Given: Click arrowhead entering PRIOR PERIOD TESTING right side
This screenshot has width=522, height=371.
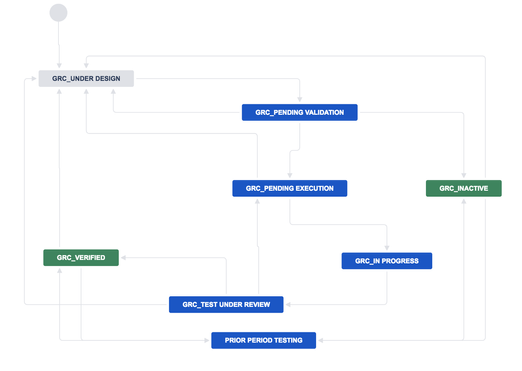Looking at the screenshot, I should pyautogui.click(x=320, y=340).
